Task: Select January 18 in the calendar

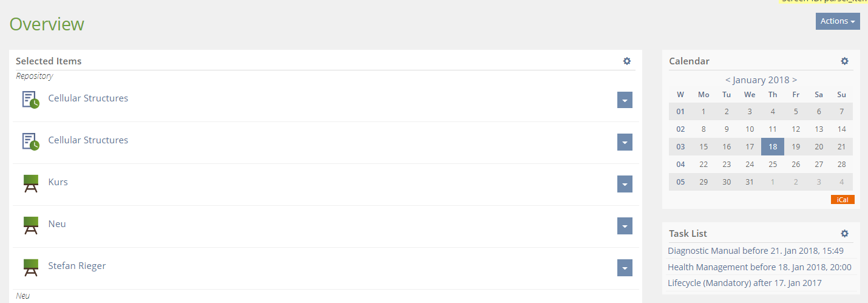Action: [773, 146]
